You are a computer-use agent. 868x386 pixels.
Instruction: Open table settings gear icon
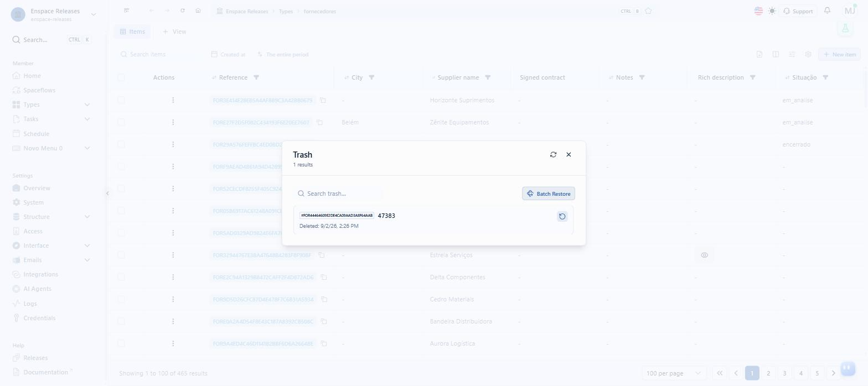(808, 54)
